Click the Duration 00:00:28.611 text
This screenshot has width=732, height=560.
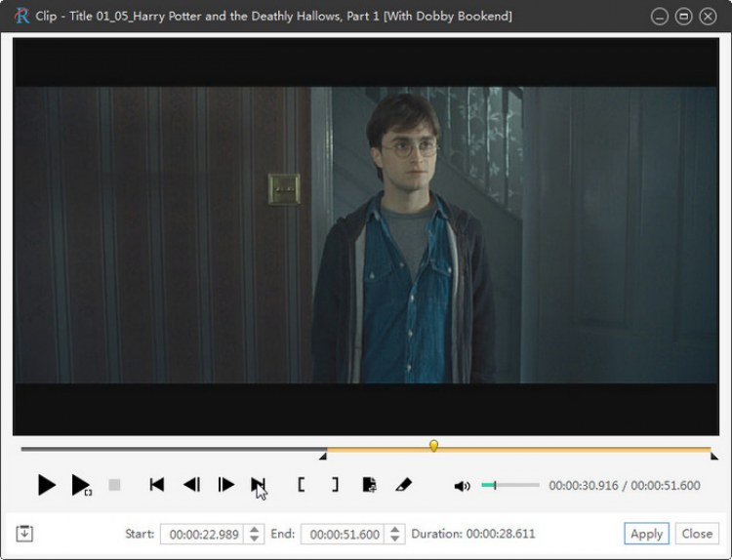(x=473, y=534)
